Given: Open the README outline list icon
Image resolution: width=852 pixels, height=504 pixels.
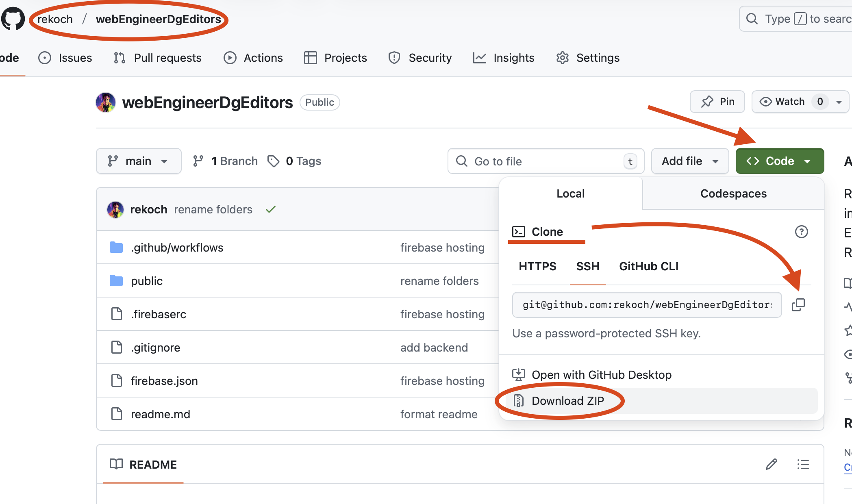Looking at the screenshot, I should [802, 464].
